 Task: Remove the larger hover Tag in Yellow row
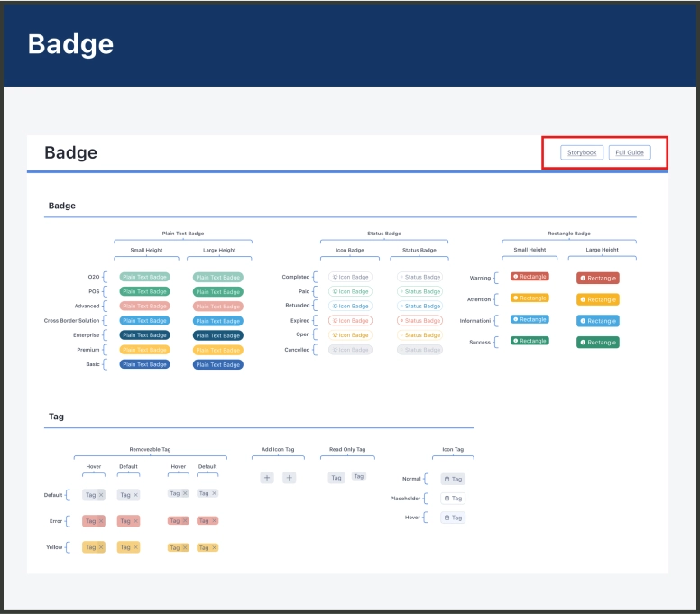tap(101, 547)
